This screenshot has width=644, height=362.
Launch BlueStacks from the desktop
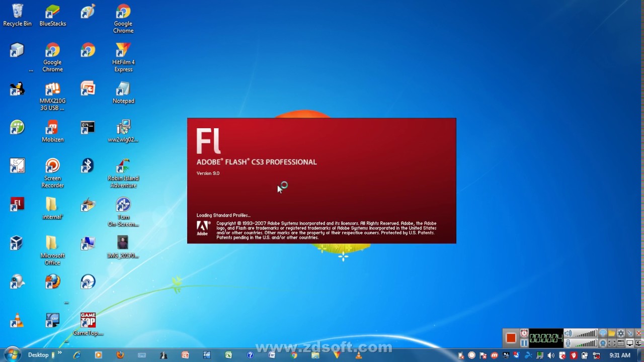click(x=52, y=15)
